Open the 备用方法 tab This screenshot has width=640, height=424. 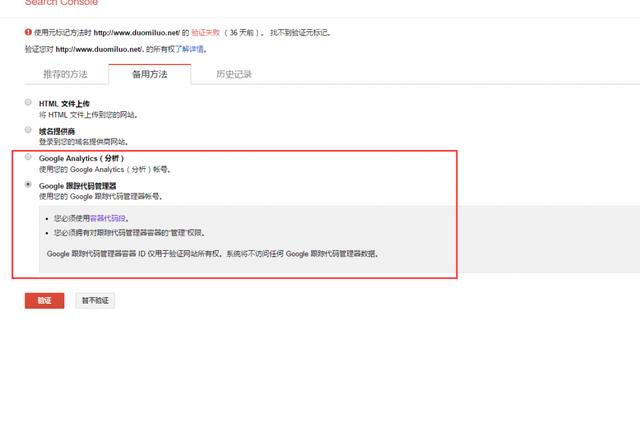(150, 74)
